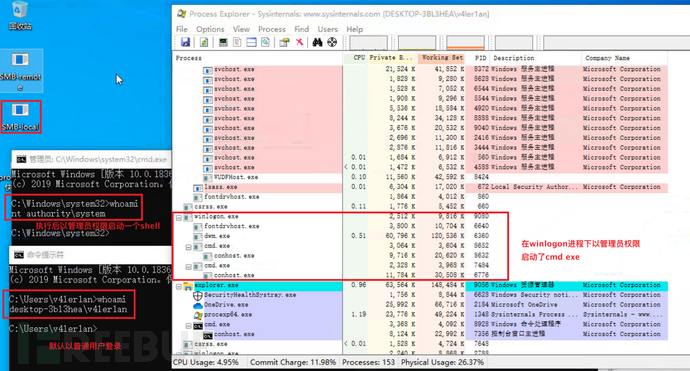Open the Options menu
This screenshot has width=690, height=371.
[210, 29]
